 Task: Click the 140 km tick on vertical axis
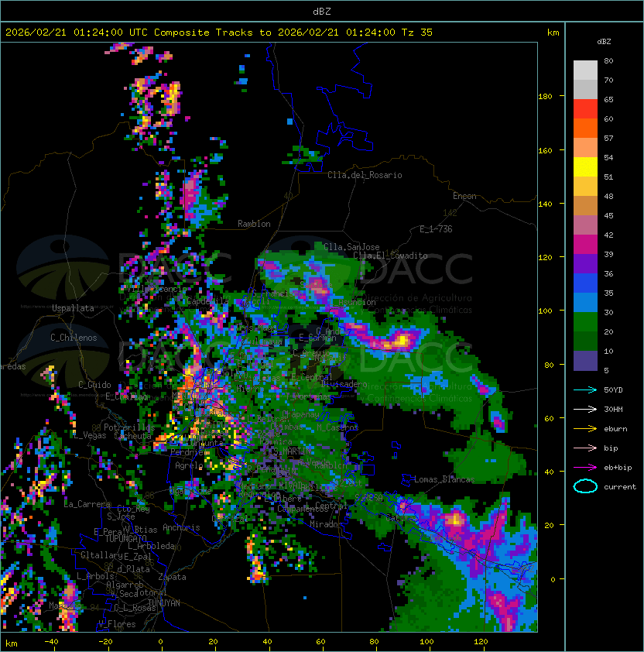[x=545, y=204]
